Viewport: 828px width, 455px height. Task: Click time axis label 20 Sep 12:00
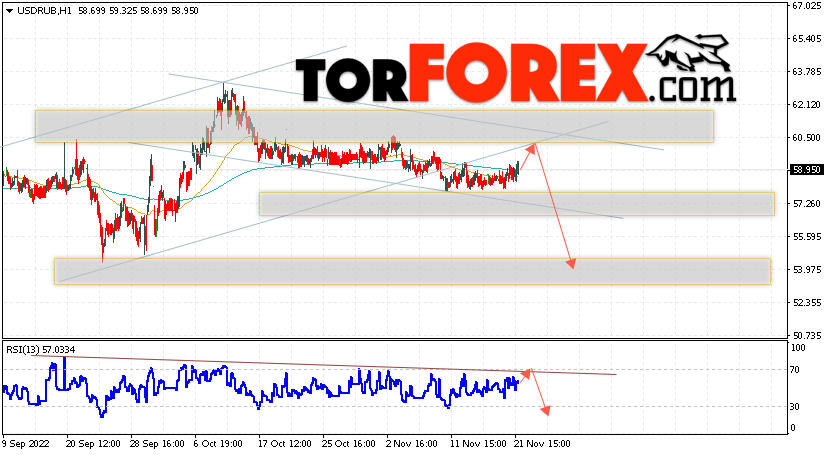coord(93,444)
